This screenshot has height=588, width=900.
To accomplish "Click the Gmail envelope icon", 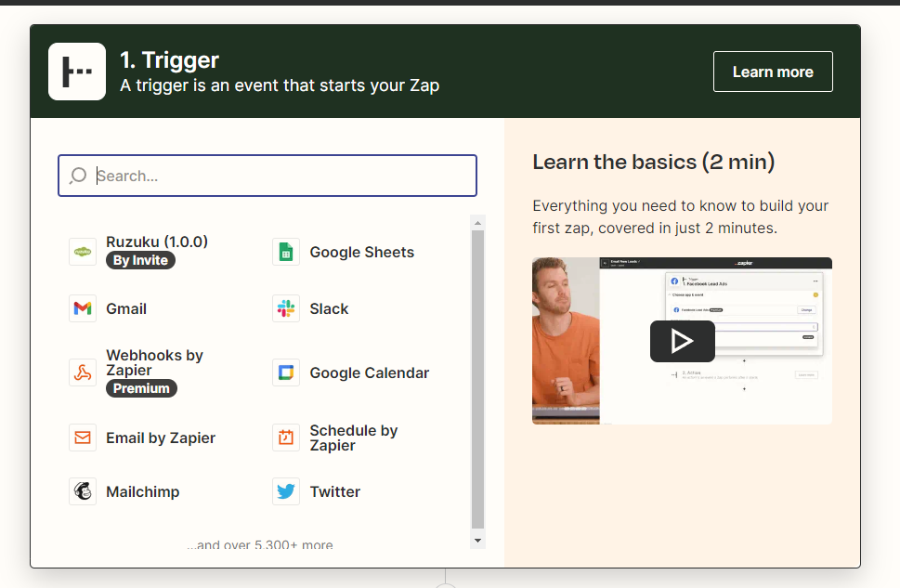I will [83, 308].
